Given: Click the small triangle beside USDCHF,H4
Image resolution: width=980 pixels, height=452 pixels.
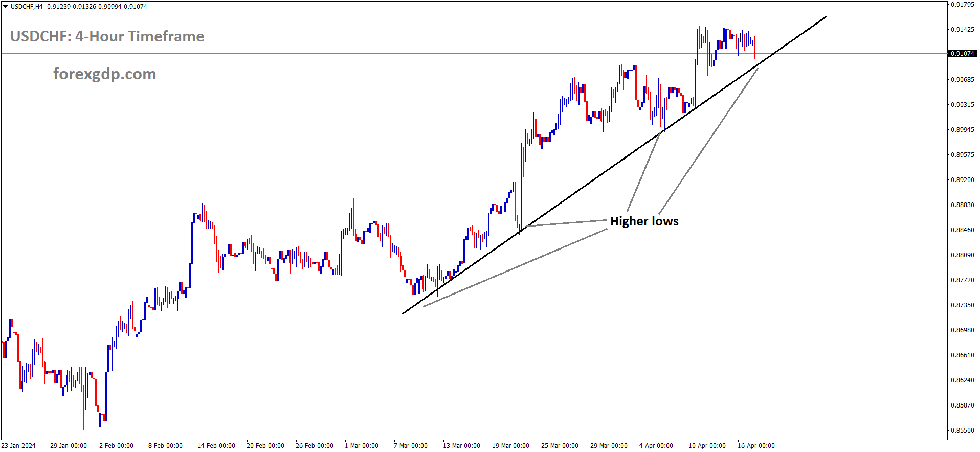Looking at the screenshot, I should (5, 7).
